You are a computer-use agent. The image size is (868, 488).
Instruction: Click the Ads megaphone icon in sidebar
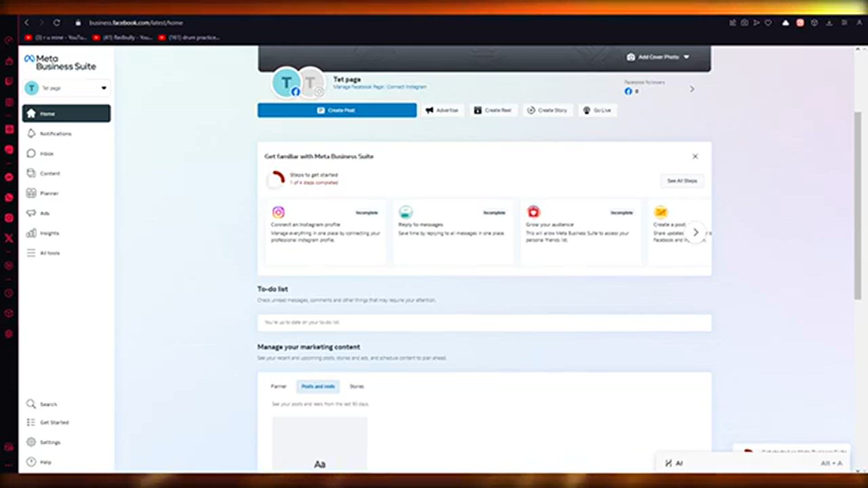coord(31,213)
